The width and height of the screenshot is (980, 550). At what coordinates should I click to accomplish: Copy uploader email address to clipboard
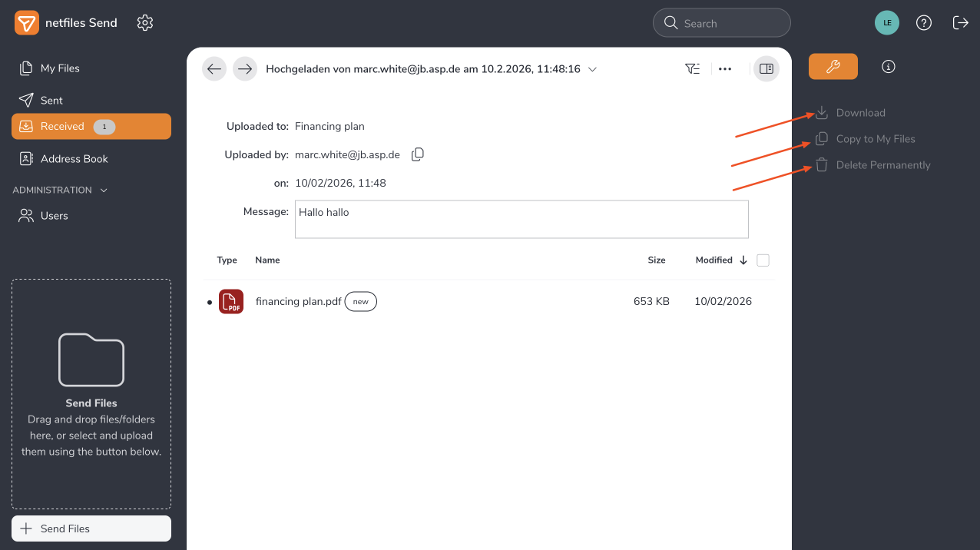[x=418, y=154]
